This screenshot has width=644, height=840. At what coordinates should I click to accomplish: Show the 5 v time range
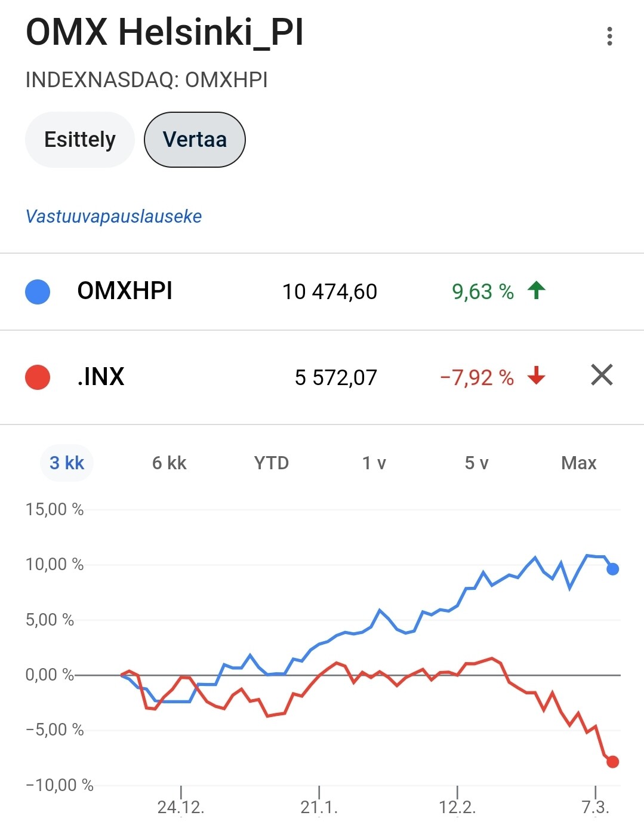pos(476,463)
